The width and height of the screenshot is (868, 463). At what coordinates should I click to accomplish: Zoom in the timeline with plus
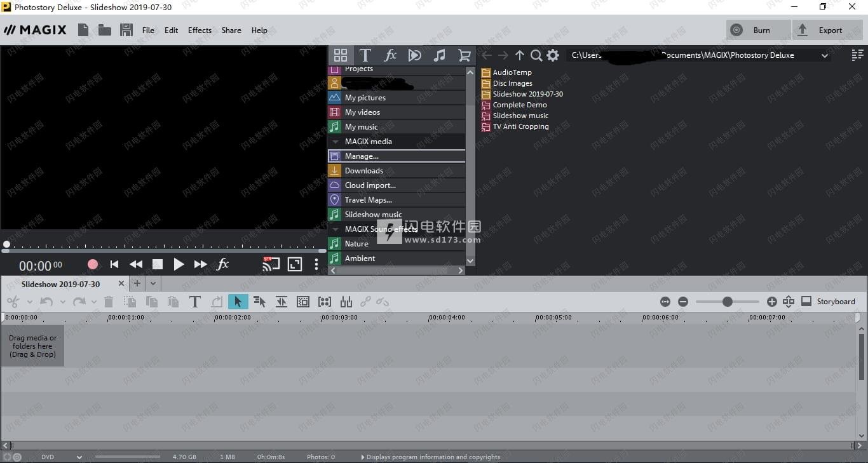772,302
